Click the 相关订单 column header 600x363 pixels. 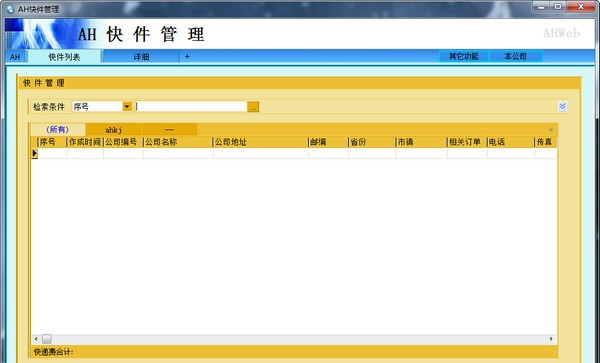click(x=466, y=142)
